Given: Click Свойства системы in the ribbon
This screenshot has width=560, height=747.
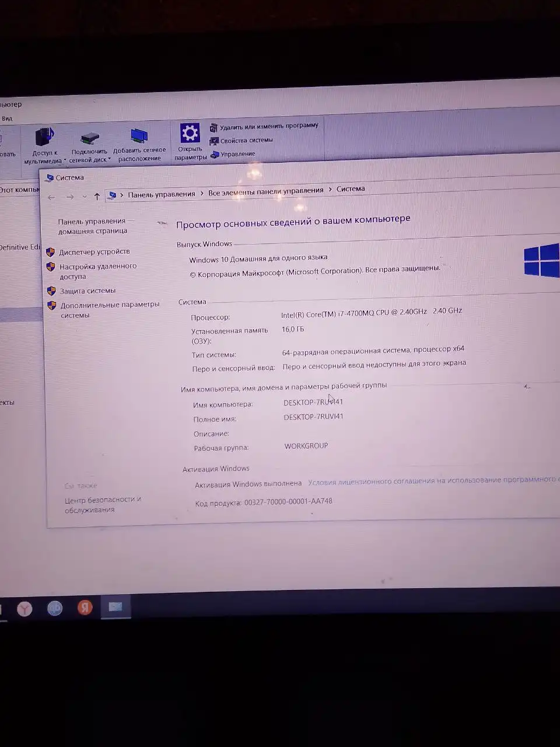Looking at the screenshot, I should [246, 141].
